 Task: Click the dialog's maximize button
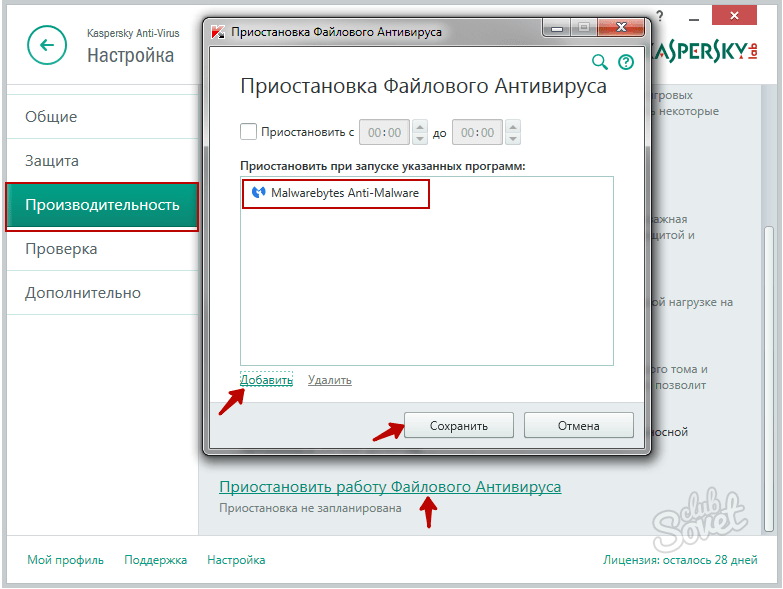tap(584, 27)
